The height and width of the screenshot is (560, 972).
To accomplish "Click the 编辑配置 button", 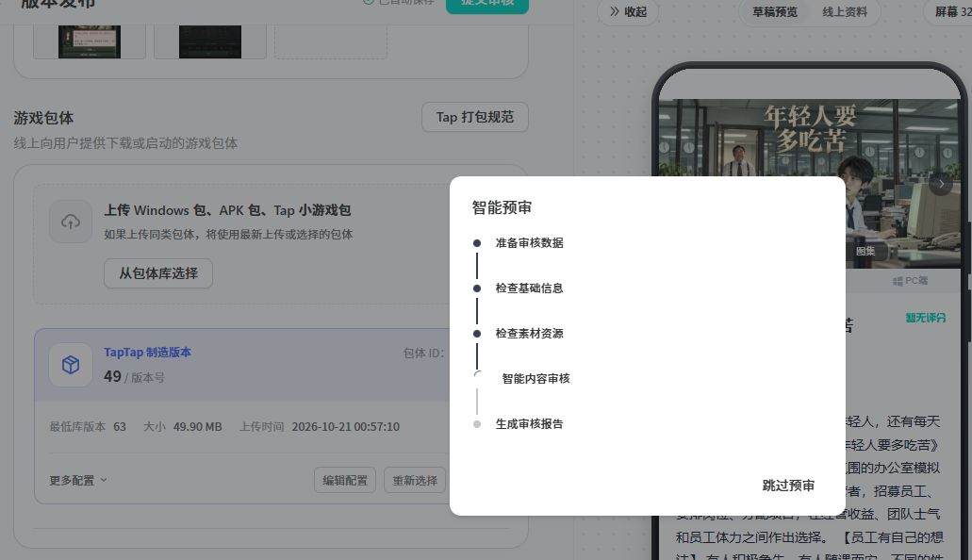I will 345,480.
